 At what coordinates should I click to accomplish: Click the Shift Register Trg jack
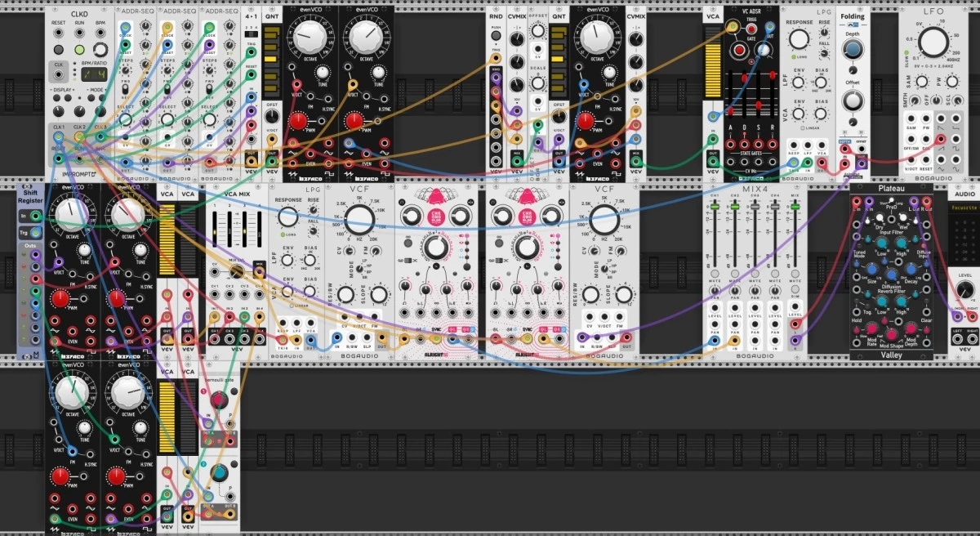coord(35,233)
